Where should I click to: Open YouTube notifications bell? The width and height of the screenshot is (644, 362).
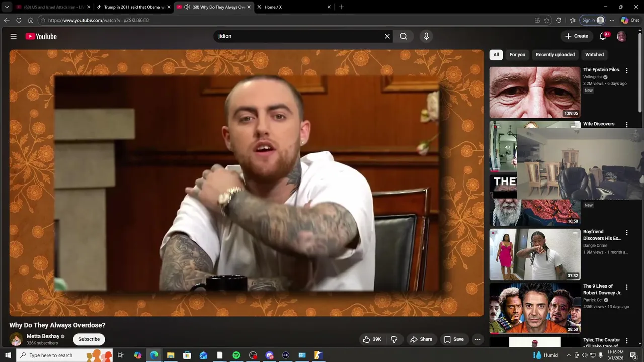click(x=603, y=36)
